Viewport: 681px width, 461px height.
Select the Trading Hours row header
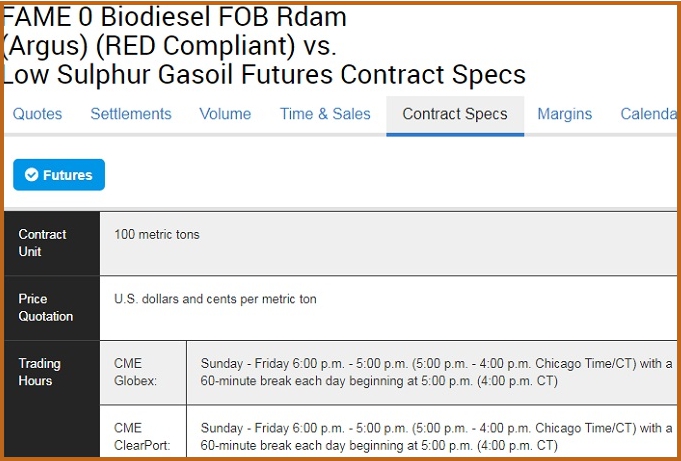[x=52, y=399]
